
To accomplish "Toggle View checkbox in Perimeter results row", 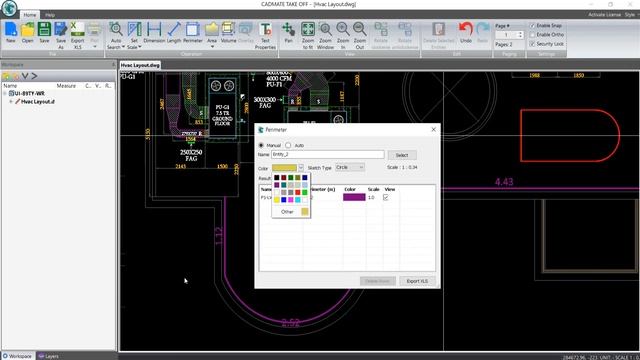I will pyautogui.click(x=386, y=198).
